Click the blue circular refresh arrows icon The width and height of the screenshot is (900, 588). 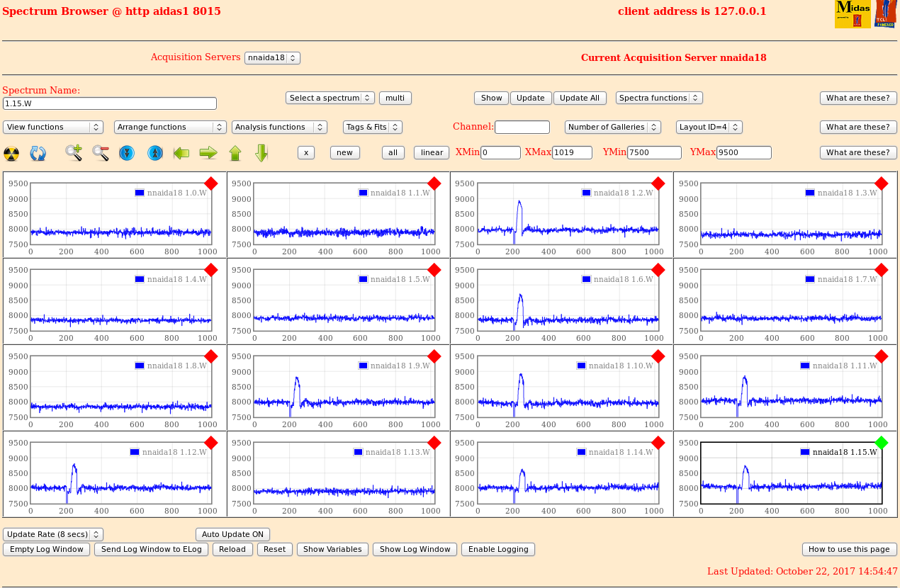(38, 153)
